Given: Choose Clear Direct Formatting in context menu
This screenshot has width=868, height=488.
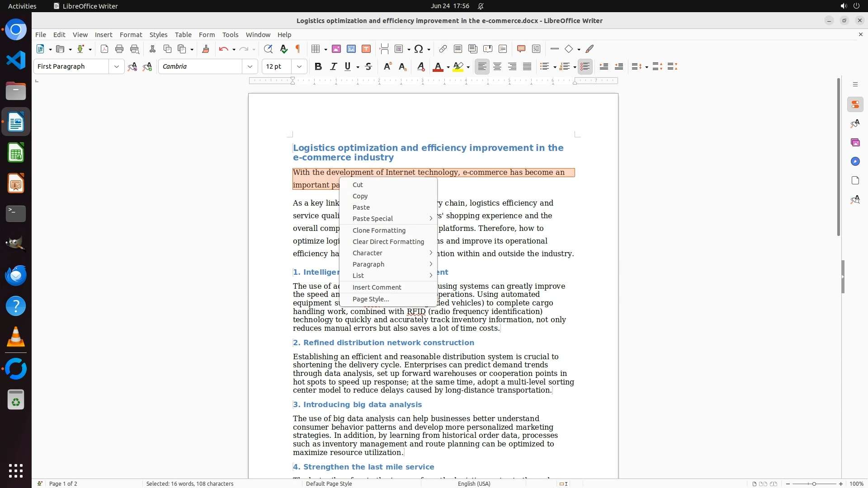Looking at the screenshot, I should tap(388, 242).
